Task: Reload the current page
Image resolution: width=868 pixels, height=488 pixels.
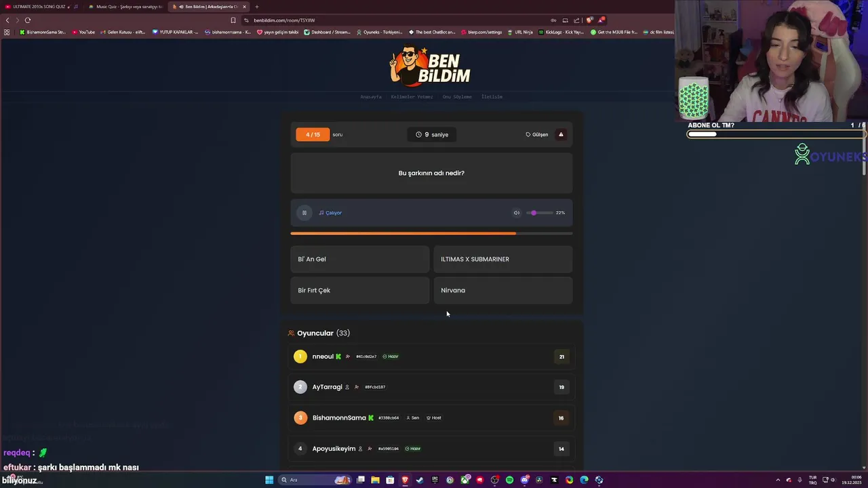Action: pos(27,20)
